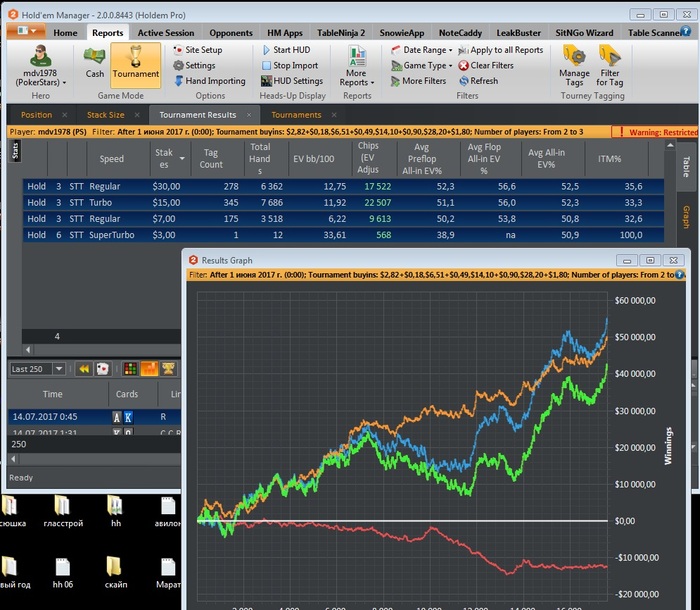
Task: Close the Stack Size report tab
Action: [137, 115]
